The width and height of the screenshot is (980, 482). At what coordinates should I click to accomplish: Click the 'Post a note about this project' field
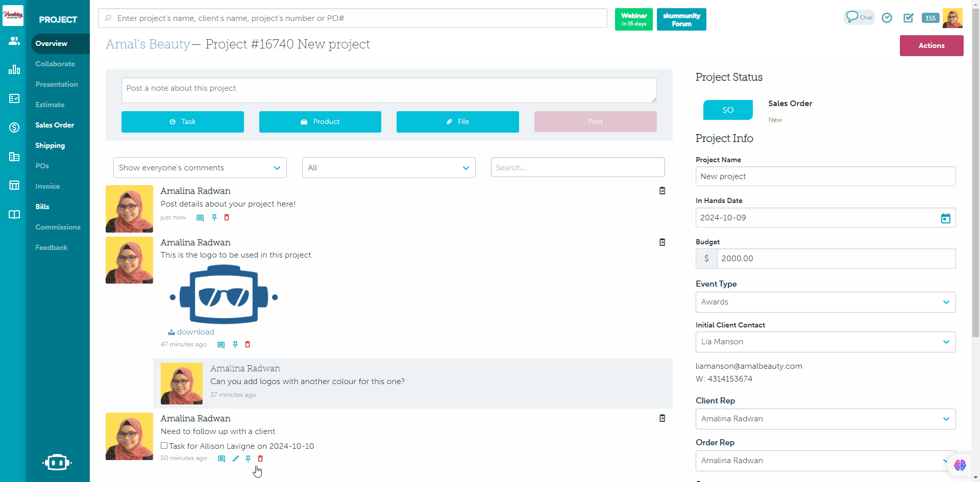click(388, 90)
